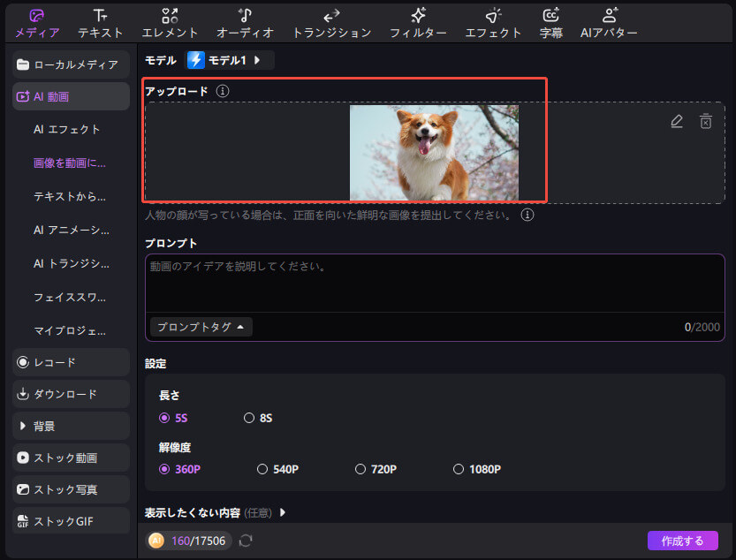Select the 8S length radio button
This screenshot has width=736, height=560.
249,418
